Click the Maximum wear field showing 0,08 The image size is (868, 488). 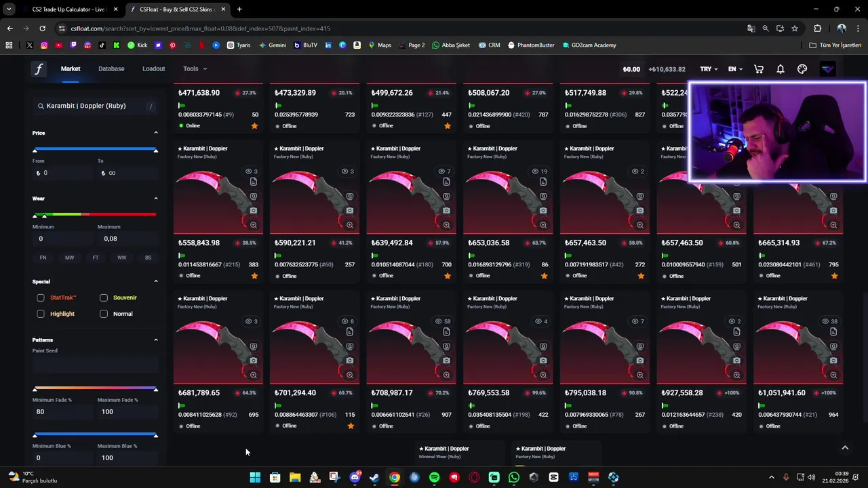pyautogui.click(x=127, y=239)
